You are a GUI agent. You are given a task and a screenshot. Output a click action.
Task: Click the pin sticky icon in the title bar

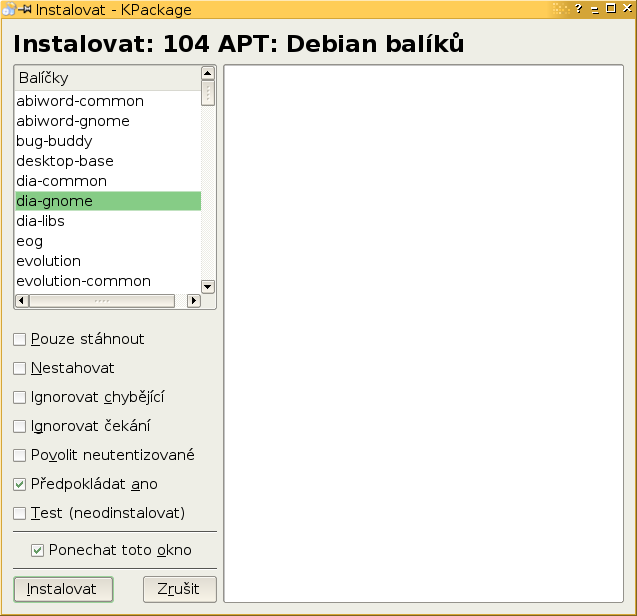[x=24, y=9]
